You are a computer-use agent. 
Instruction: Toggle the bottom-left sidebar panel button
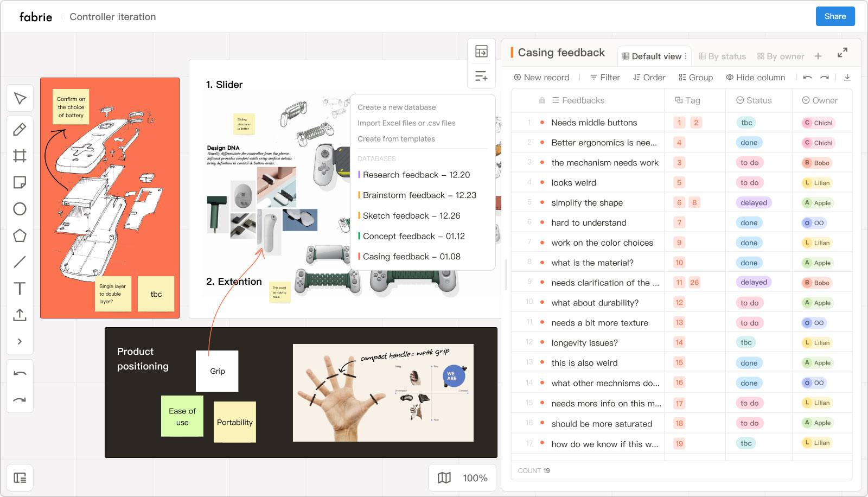pyautogui.click(x=20, y=477)
